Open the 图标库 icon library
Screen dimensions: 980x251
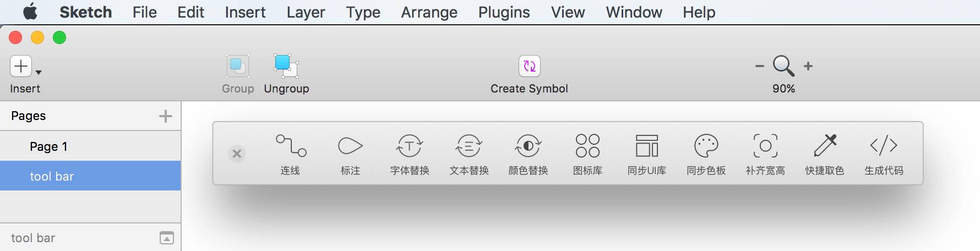coord(587,146)
